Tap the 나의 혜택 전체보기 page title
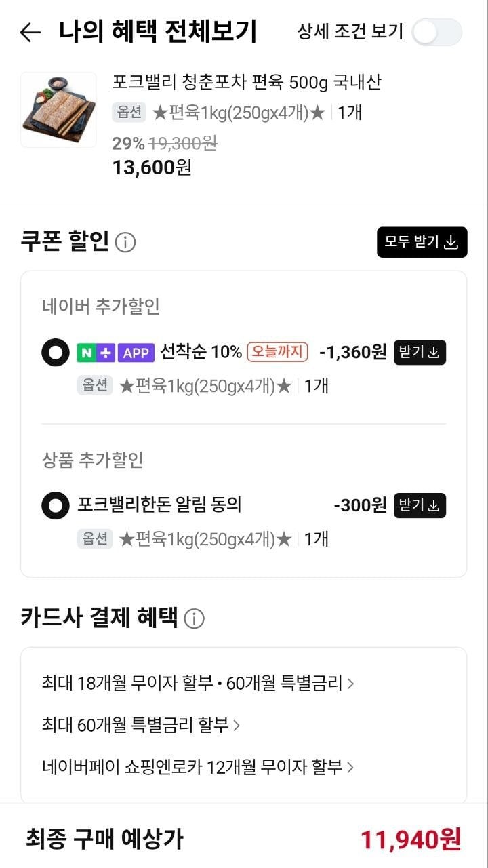This screenshot has height=868, width=488. click(x=157, y=32)
